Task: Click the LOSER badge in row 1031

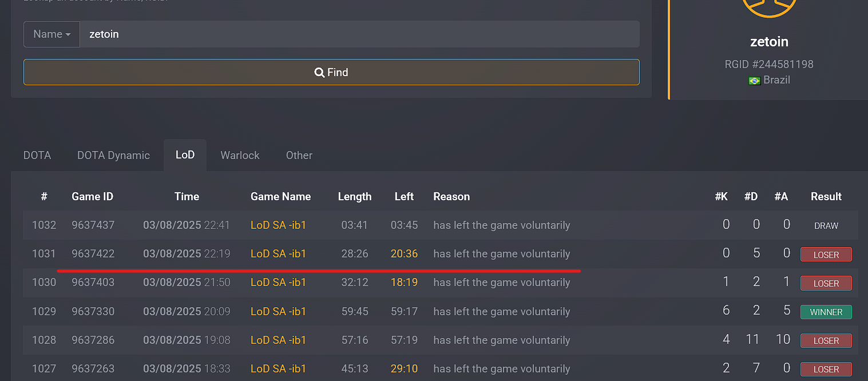Action: [x=826, y=255]
